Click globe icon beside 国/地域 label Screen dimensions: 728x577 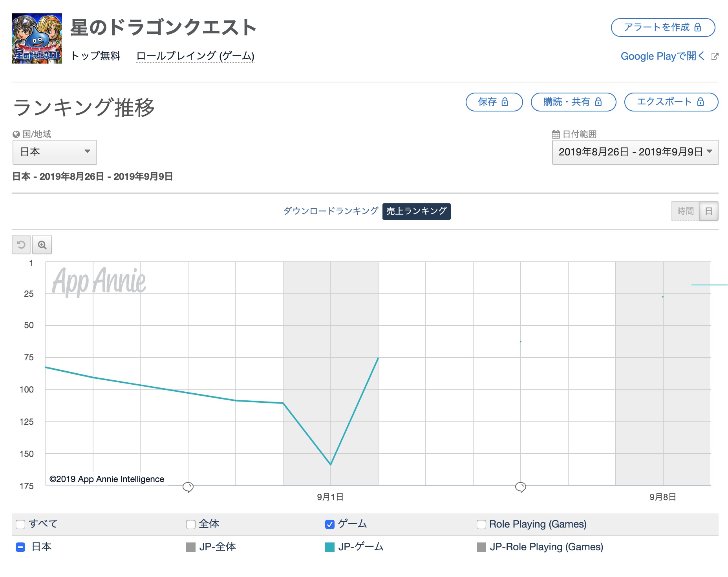pos(16,134)
